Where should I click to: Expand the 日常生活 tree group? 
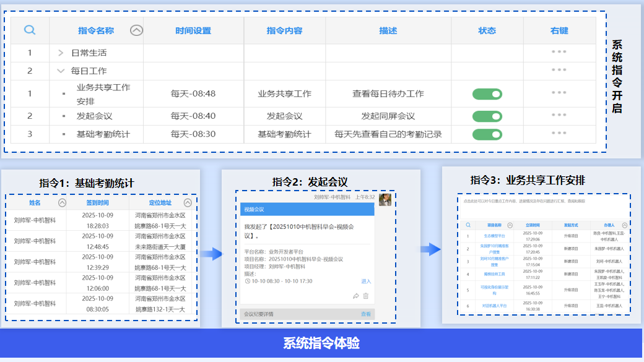coord(61,53)
